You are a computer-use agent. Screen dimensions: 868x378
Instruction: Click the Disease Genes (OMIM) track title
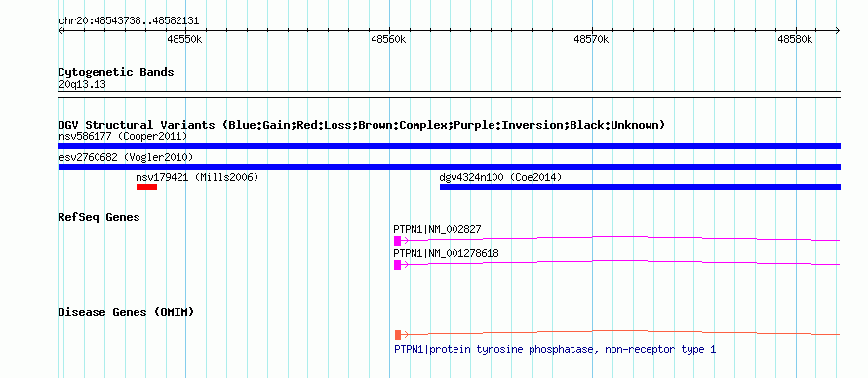126,312
